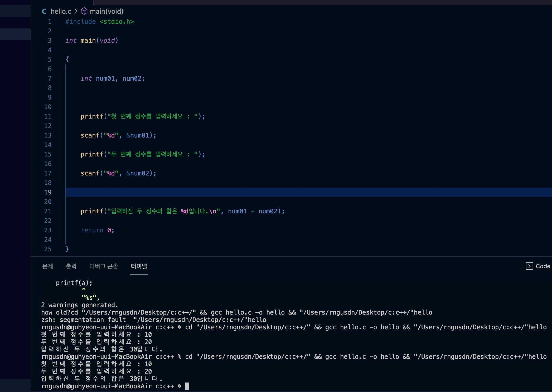Click the int num01, num02 declaration
The width and height of the screenshot is (552, 392).
point(113,78)
